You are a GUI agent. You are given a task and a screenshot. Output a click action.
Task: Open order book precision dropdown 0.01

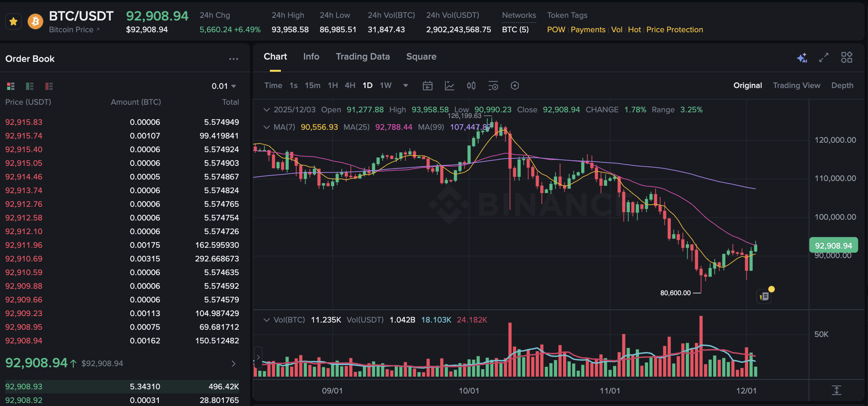pos(224,86)
